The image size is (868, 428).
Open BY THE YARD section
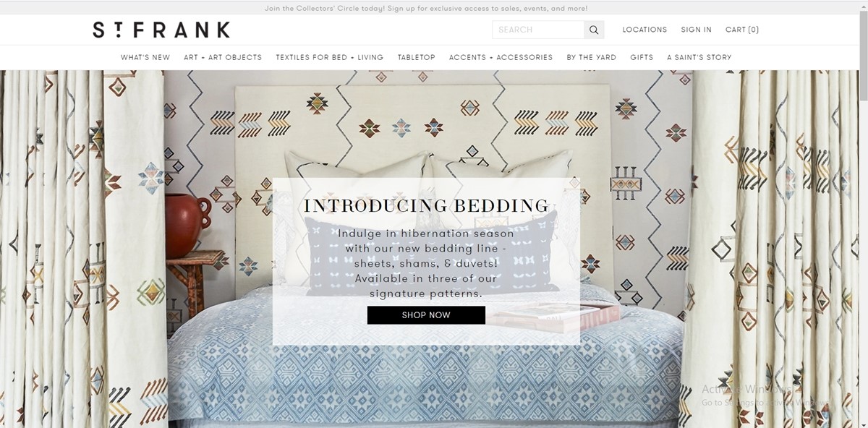pyautogui.click(x=592, y=57)
